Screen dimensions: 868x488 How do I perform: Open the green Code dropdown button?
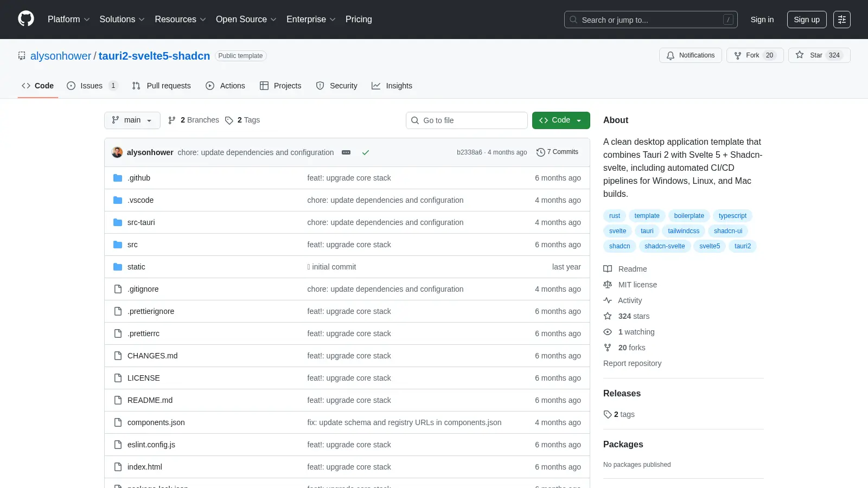coord(561,120)
